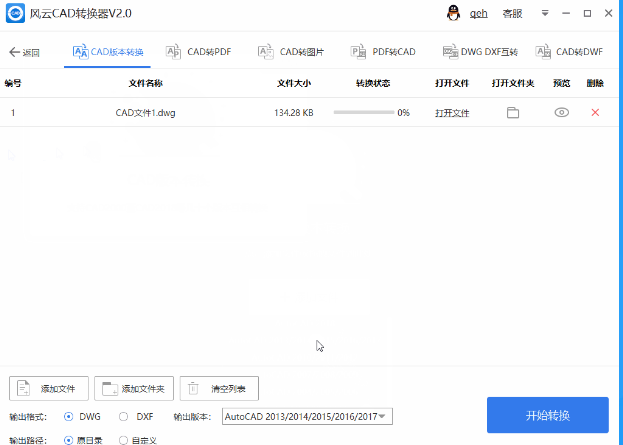Click the 开始转换 button

coord(548,415)
